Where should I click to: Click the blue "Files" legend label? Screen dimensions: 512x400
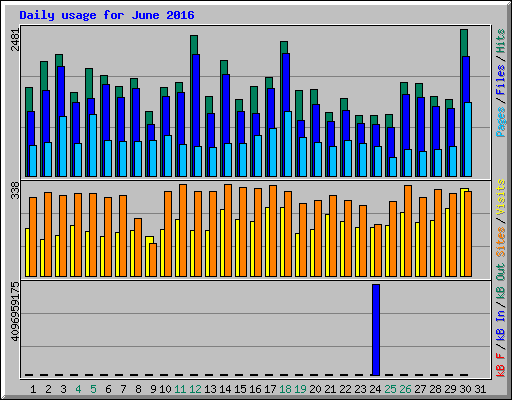tap(500, 80)
